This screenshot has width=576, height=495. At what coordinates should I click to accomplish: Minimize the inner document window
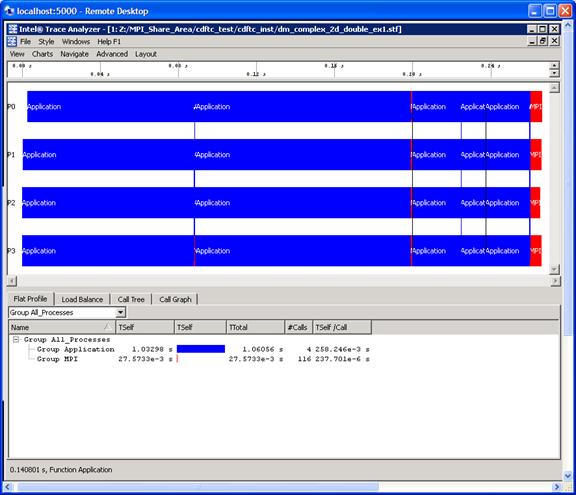click(x=532, y=41)
